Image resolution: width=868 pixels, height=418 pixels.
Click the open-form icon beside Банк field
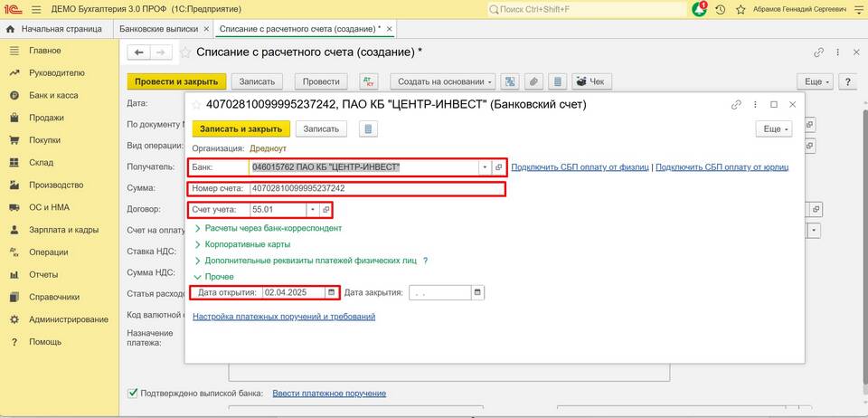(x=498, y=167)
